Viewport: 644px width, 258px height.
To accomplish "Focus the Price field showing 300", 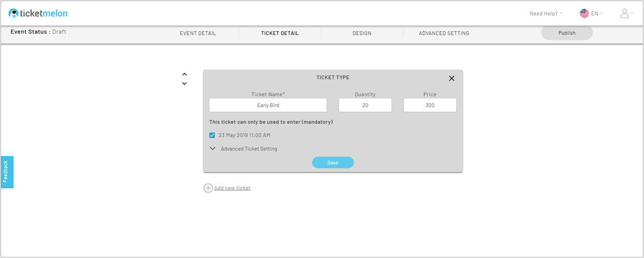I will pyautogui.click(x=430, y=105).
